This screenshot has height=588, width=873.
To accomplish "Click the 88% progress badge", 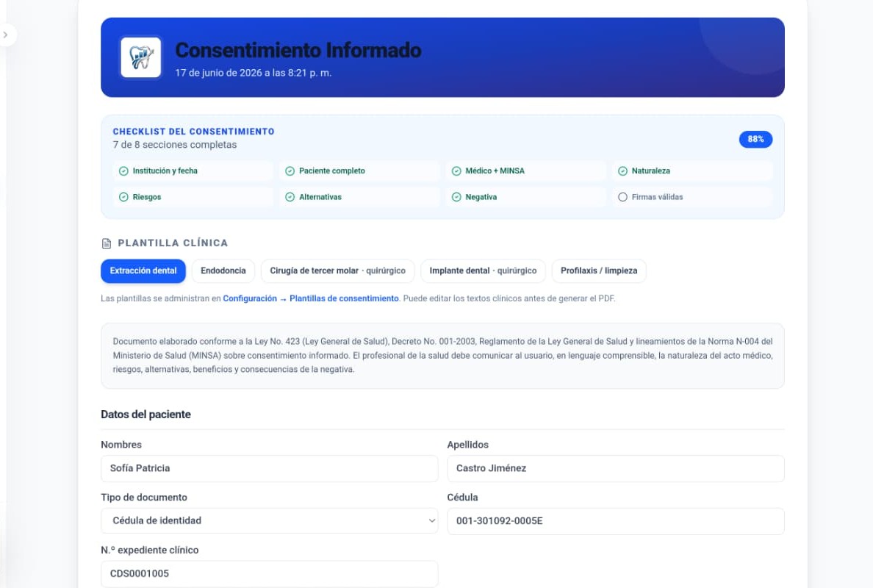I will (x=755, y=139).
